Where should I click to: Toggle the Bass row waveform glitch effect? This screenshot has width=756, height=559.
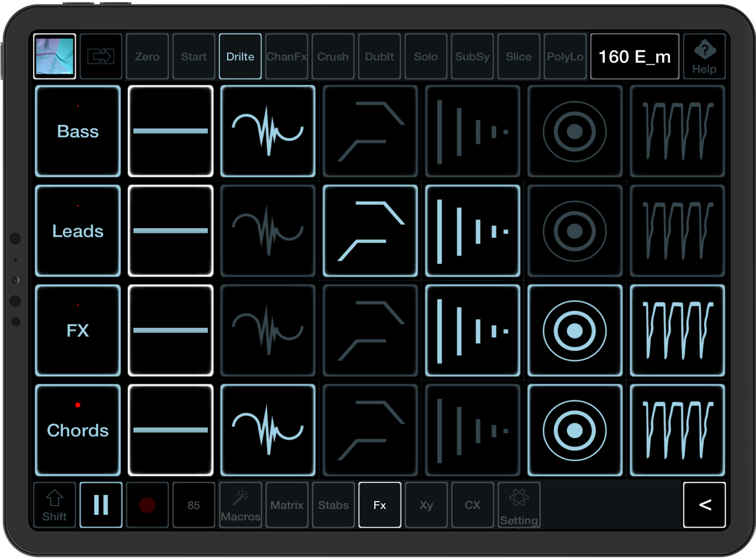pos(268,131)
